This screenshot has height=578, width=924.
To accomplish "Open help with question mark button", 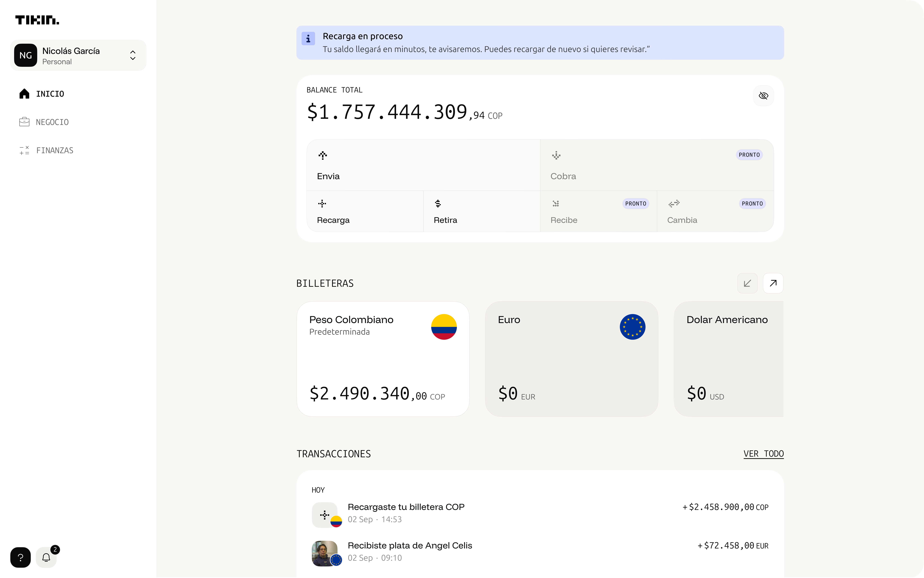I will 21,557.
